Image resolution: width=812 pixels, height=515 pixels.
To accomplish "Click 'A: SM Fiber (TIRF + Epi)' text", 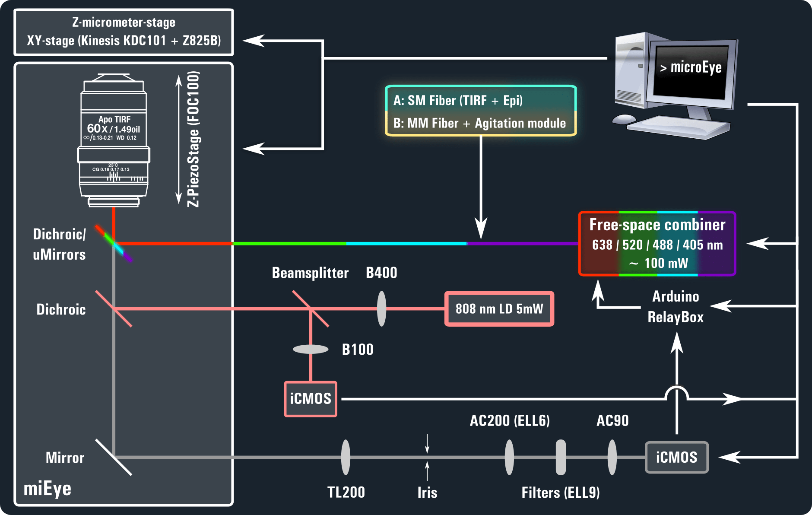I will [458, 101].
